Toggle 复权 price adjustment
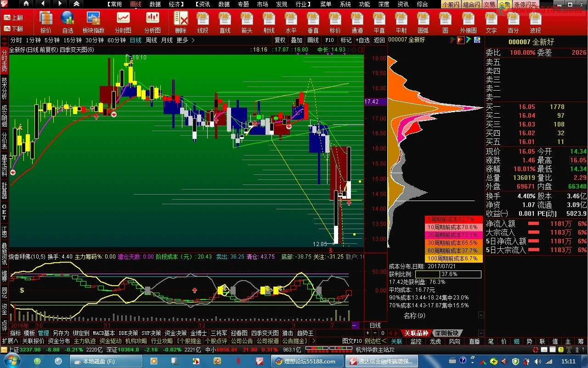The width and height of the screenshot is (588, 368). pos(280,40)
